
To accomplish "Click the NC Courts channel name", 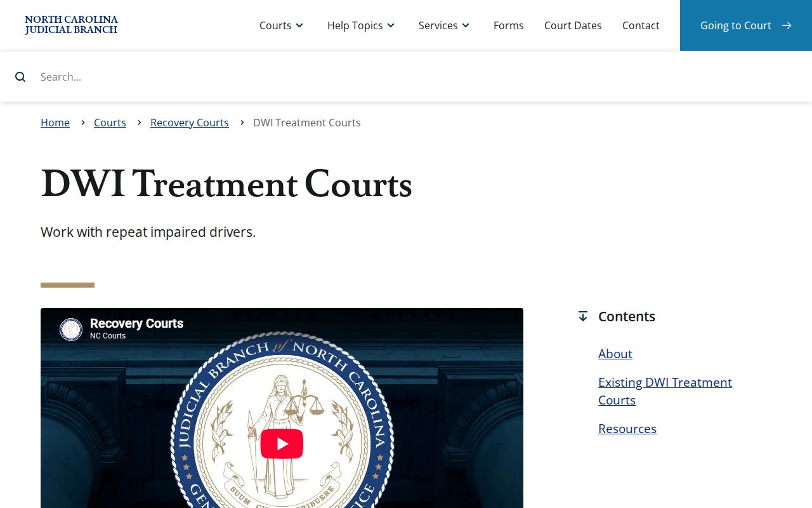I will (108, 336).
